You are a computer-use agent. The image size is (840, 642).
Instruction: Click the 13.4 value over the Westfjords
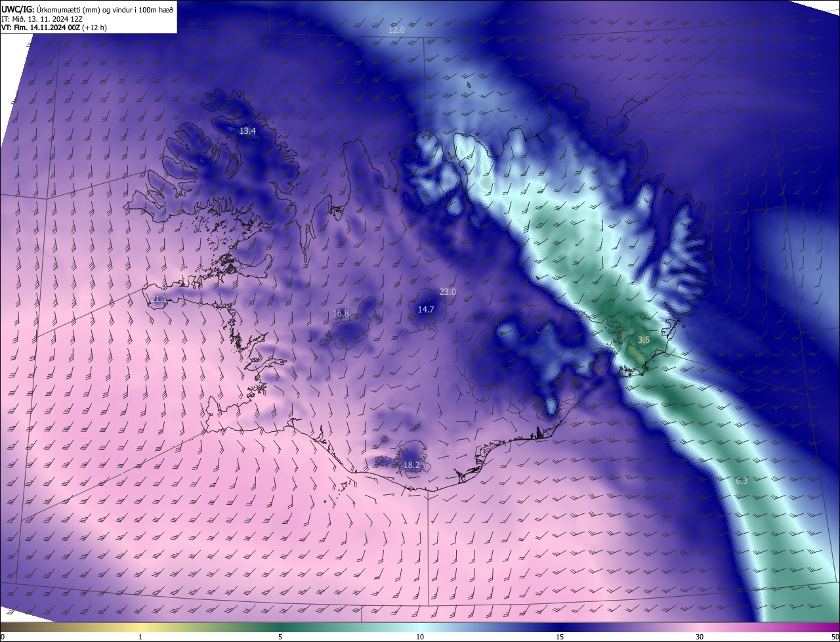[x=247, y=131]
